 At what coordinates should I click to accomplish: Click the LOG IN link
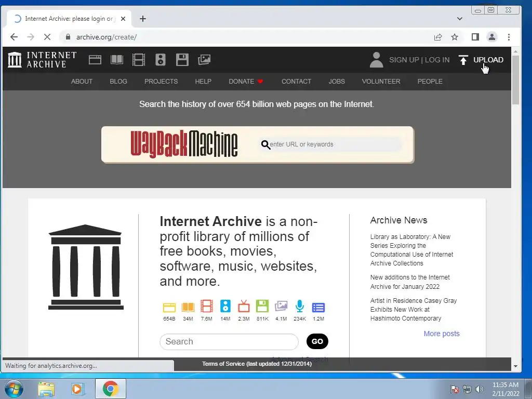click(437, 60)
